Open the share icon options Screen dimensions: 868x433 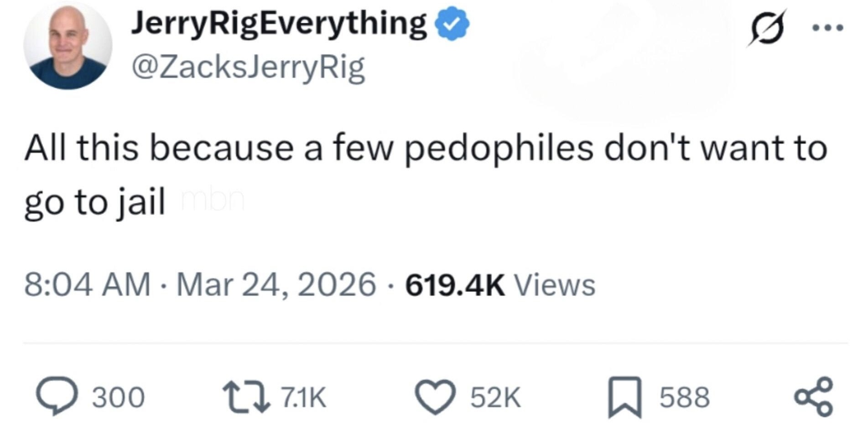814,396
